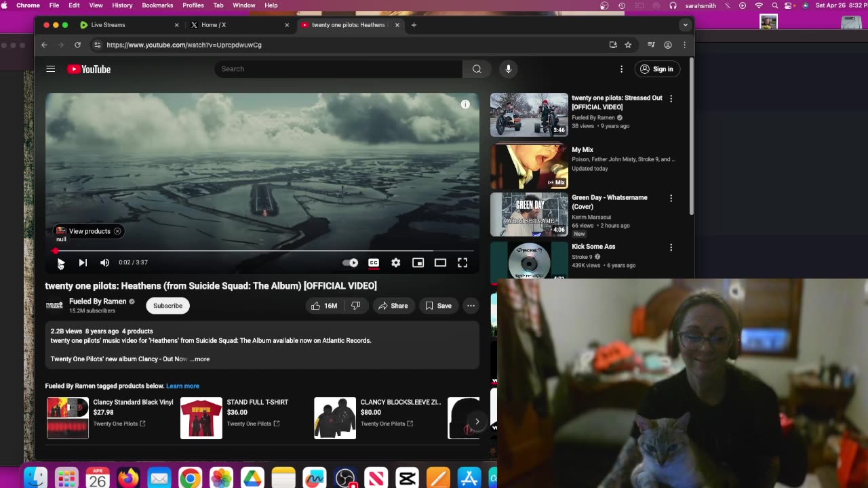Open the video info card icon
Image resolution: width=868 pixels, height=488 pixels.
pos(465,104)
